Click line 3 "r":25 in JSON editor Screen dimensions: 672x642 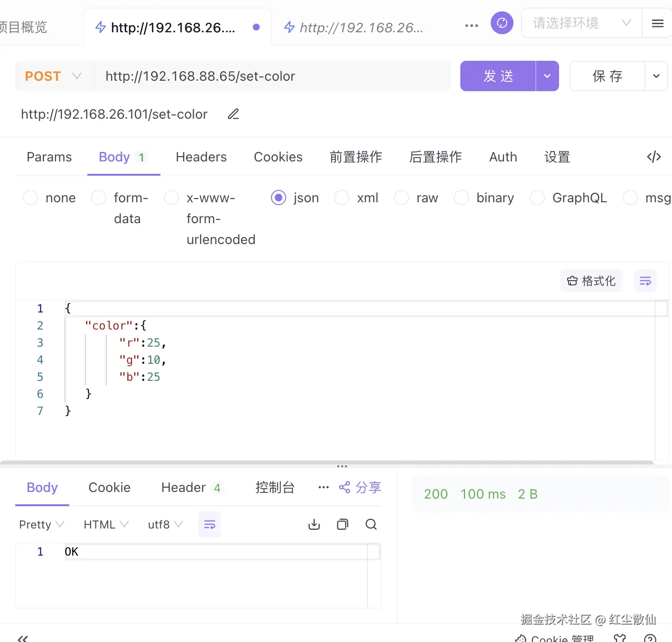[x=142, y=342]
